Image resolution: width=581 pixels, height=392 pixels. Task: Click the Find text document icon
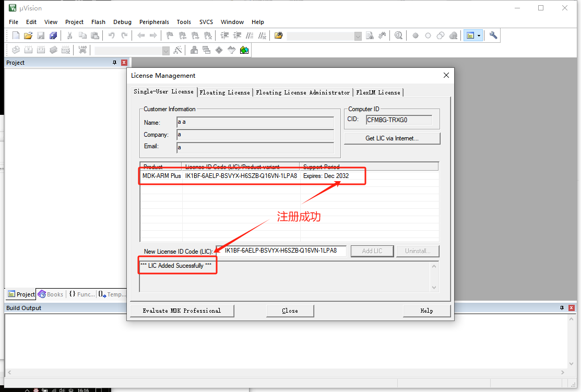[x=370, y=35]
